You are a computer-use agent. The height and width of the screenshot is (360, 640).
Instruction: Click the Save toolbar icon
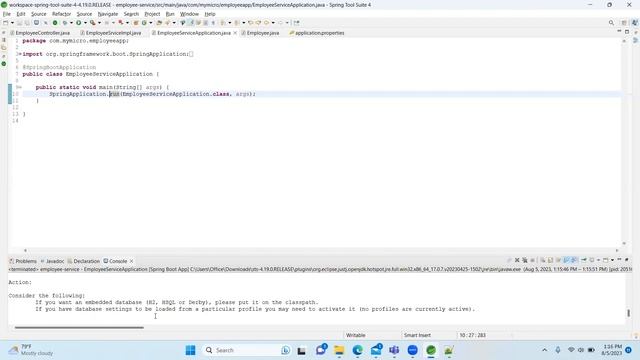19,23
